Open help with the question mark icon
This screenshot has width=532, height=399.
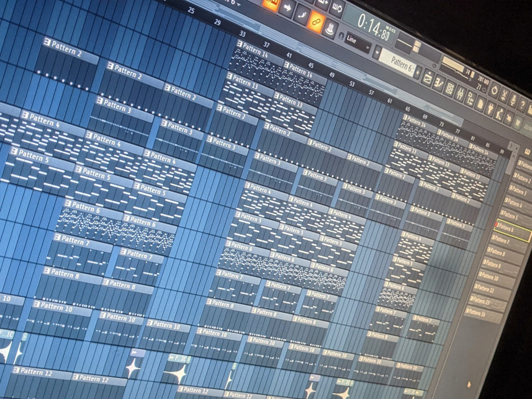pos(522,104)
